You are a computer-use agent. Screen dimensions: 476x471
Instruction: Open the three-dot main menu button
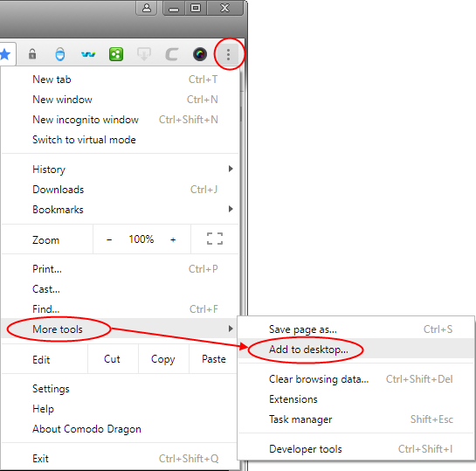[228, 55]
